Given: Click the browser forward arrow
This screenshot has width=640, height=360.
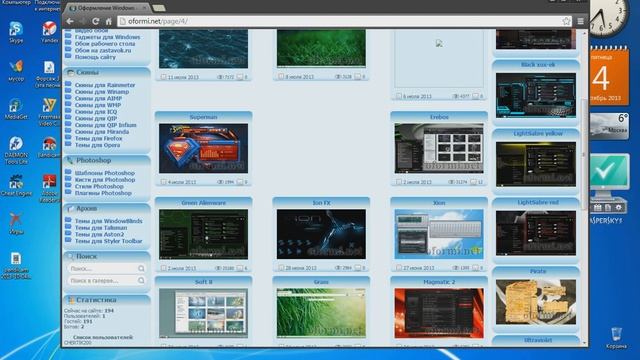Looking at the screenshot, I should tap(83, 21).
